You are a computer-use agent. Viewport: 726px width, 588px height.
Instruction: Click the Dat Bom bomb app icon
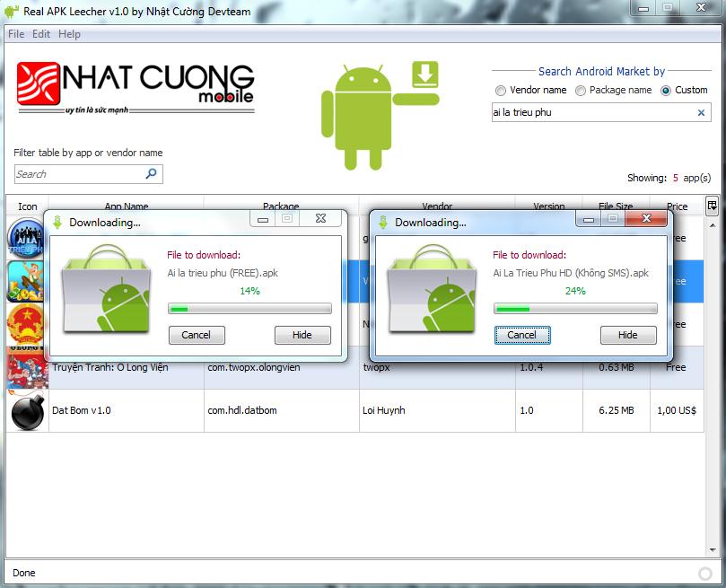26,411
